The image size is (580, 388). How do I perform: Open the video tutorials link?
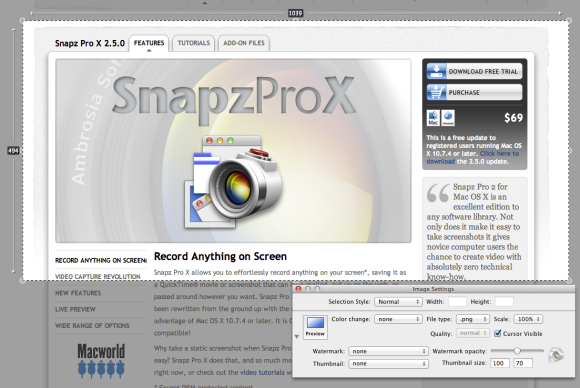(x=262, y=372)
